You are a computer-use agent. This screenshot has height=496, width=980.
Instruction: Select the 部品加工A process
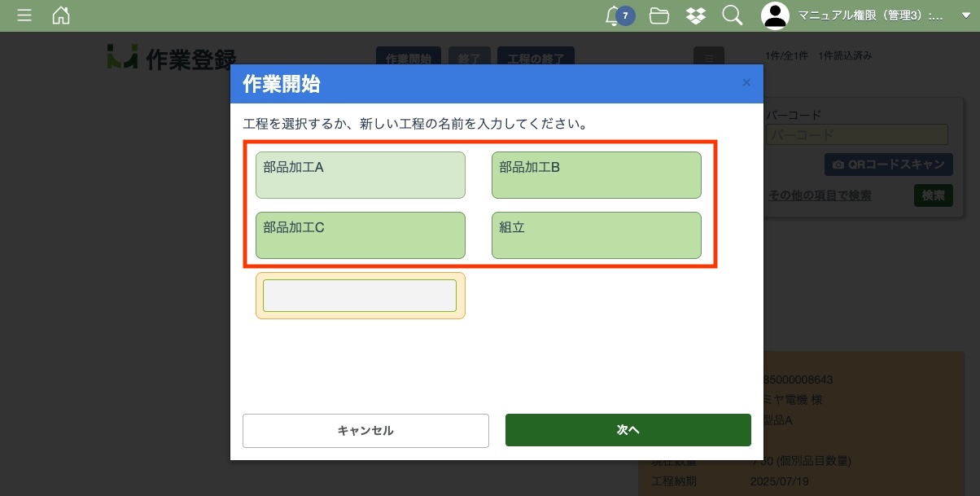360,175
